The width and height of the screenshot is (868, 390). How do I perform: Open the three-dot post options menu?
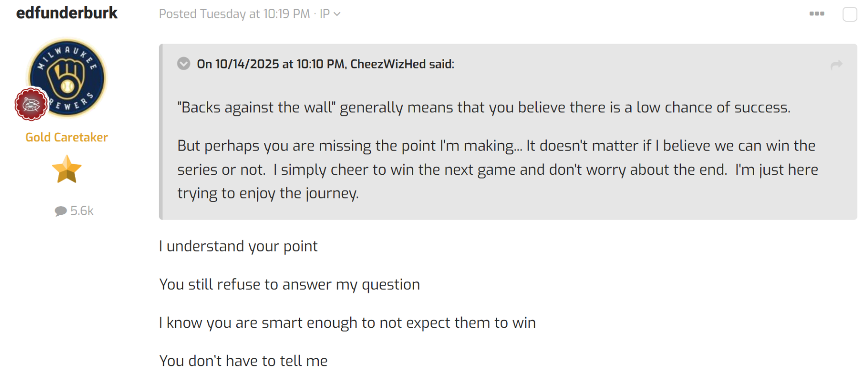coord(816,14)
